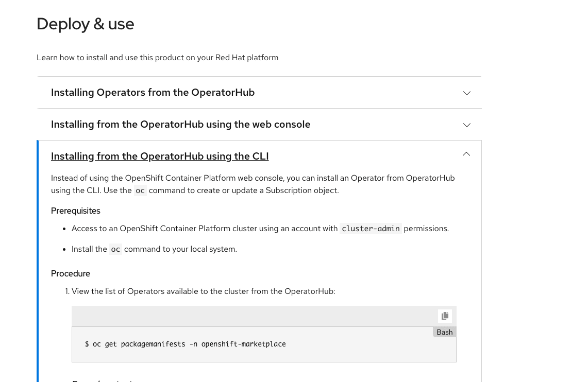Viewport: 588px width, 382px height.
Task: Click the oc code in the intro paragraph
Action: pyautogui.click(x=140, y=190)
